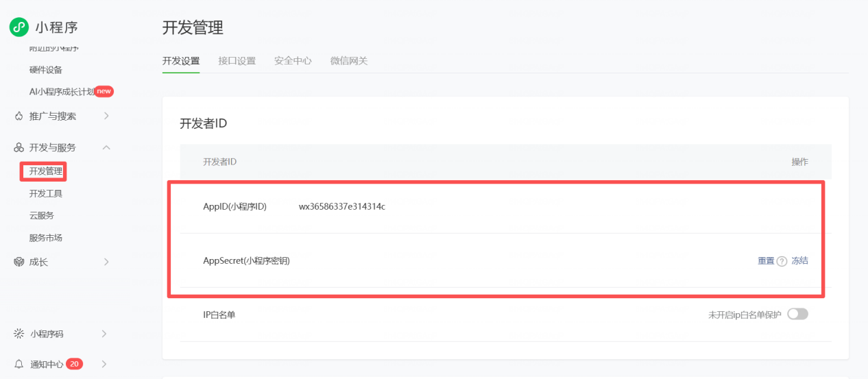Screen dimensions: 868x379
Task: Click the flame icon beside 推广与搜索
Action: click(x=19, y=116)
